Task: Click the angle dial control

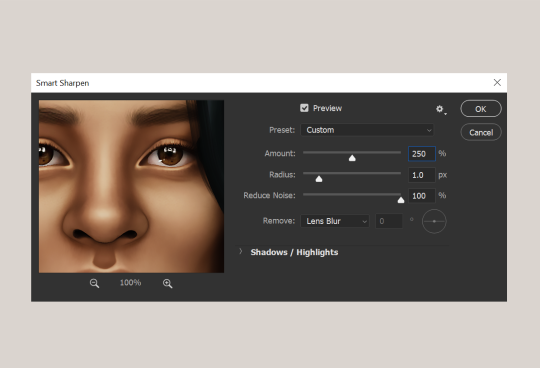Action: click(434, 221)
